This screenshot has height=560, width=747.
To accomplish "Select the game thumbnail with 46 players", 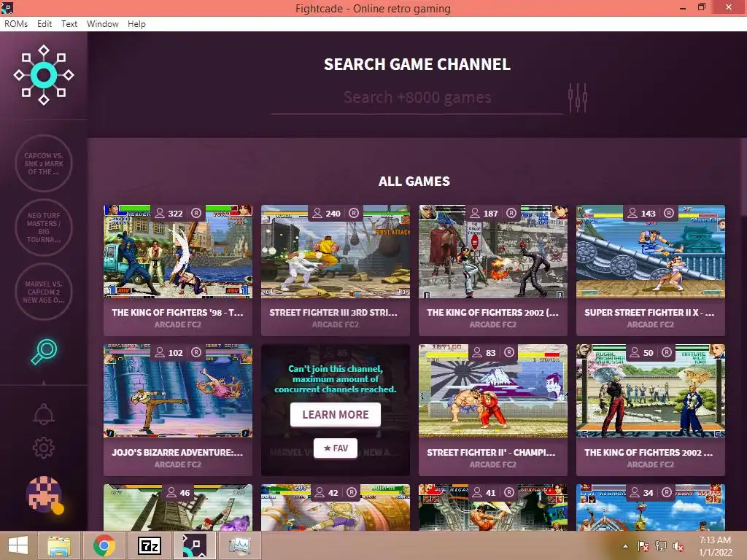I will click(x=178, y=507).
